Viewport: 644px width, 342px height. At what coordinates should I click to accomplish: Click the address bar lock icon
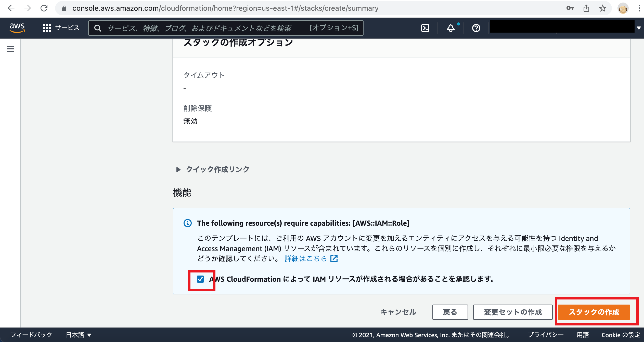(x=64, y=8)
